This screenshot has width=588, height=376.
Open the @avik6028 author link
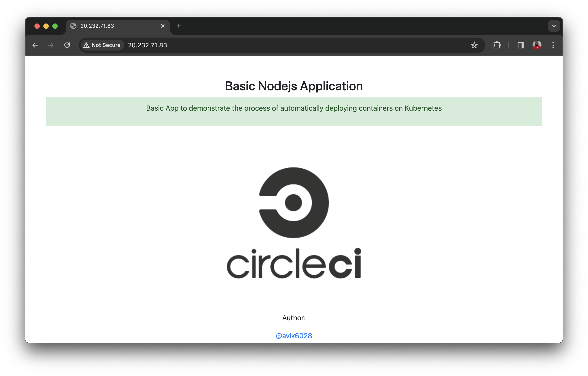(x=294, y=336)
